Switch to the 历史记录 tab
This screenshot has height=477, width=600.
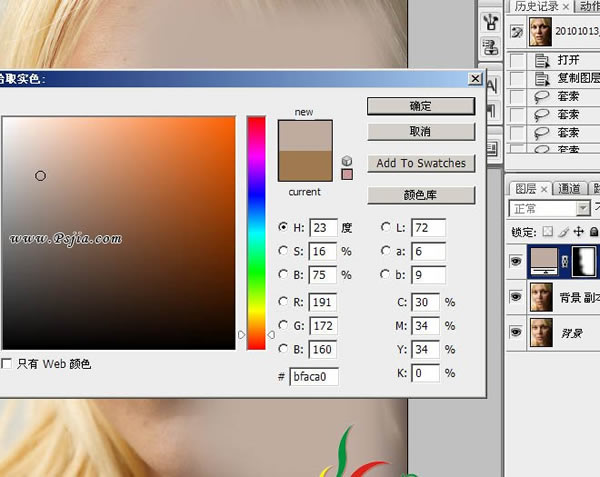536,6
